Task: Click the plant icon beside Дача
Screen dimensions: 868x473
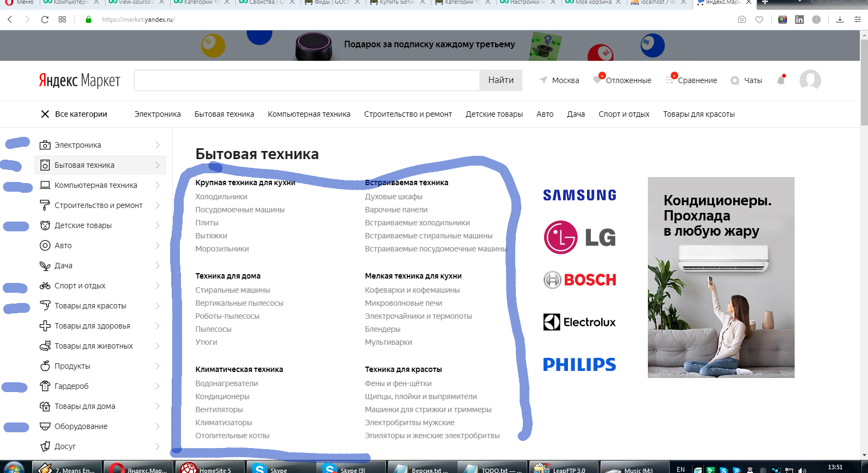Action: click(45, 266)
